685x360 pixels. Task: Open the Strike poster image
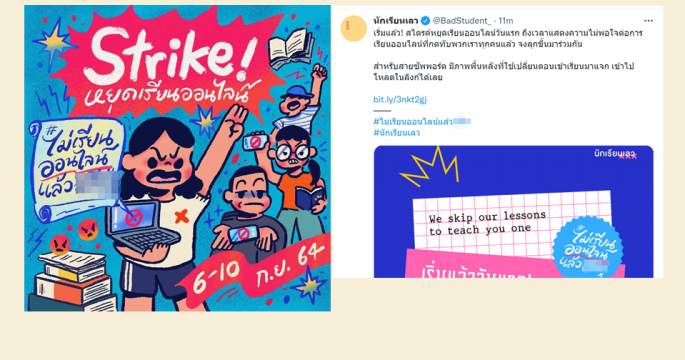click(x=177, y=158)
